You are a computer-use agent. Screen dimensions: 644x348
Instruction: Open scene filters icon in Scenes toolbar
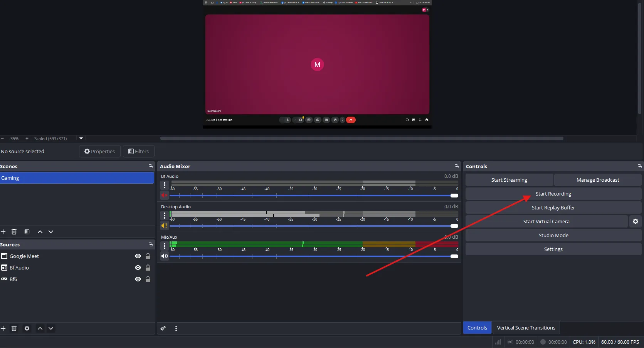[27, 232]
